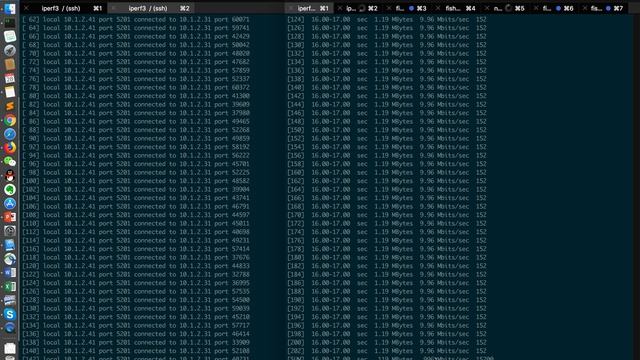Open Skype from the dock
The height and width of the screenshot is (360, 640).
click(x=10, y=314)
